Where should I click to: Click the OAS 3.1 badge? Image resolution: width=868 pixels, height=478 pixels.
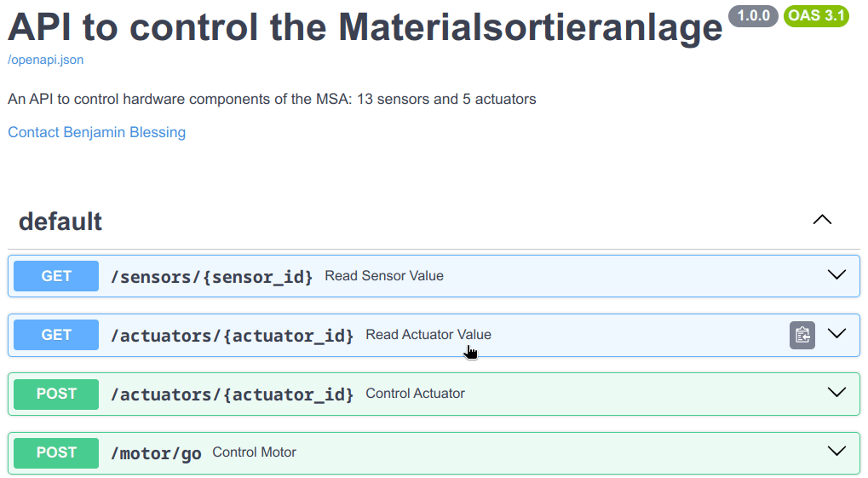coord(817,15)
